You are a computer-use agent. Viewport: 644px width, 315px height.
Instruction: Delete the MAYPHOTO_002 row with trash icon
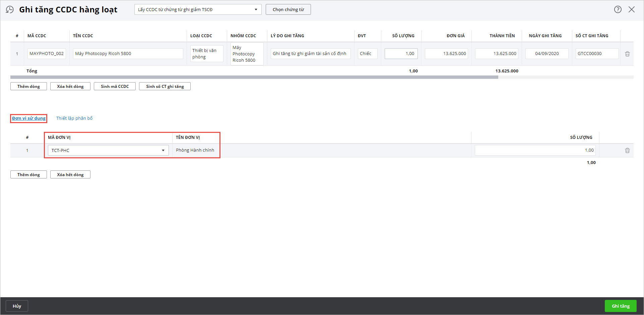(x=627, y=54)
